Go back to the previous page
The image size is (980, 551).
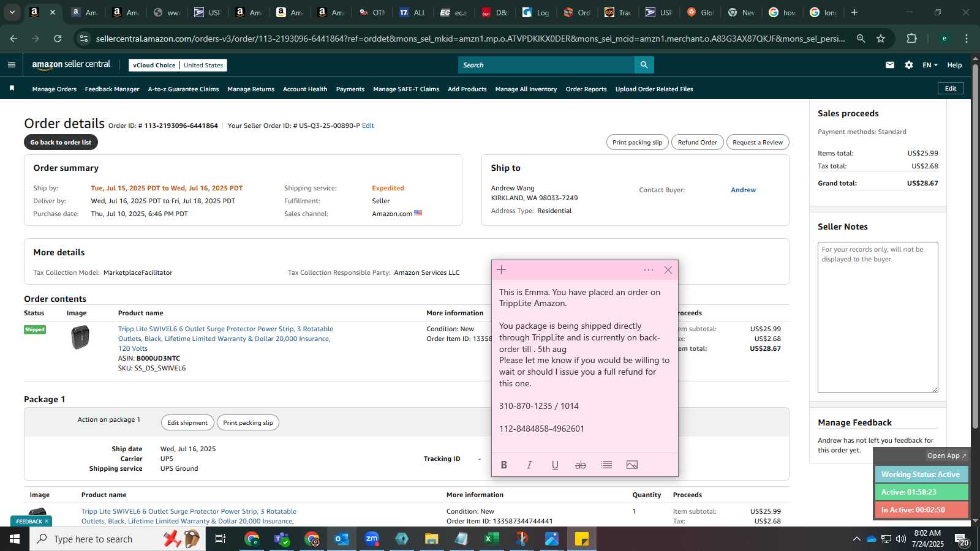click(x=13, y=39)
